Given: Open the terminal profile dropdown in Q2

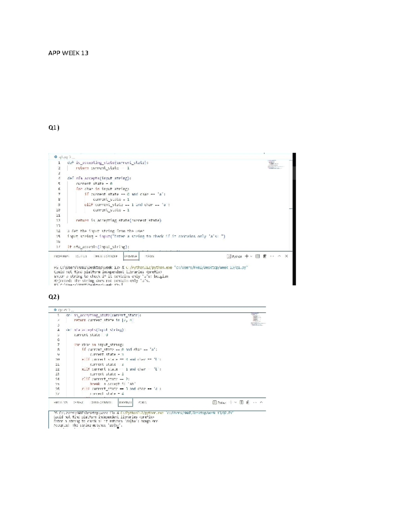Looking at the screenshot, I should [235, 403].
